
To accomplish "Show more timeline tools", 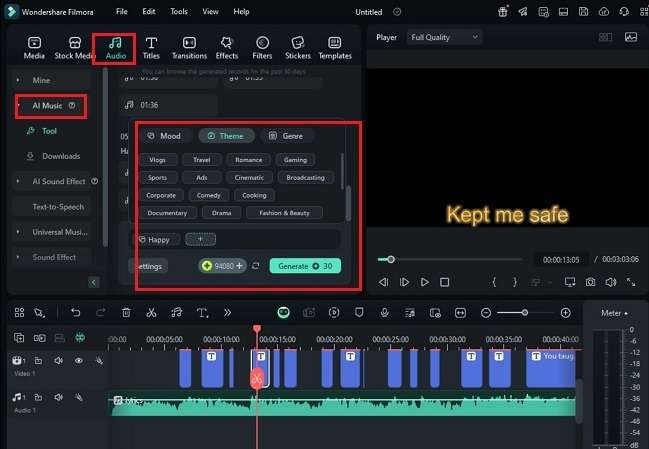I will click(227, 312).
